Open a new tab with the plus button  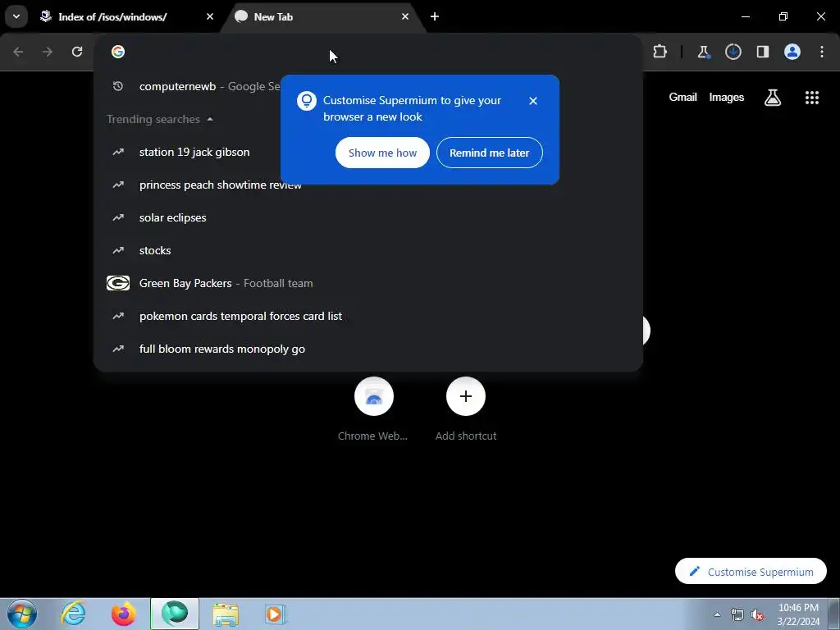coord(435,16)
